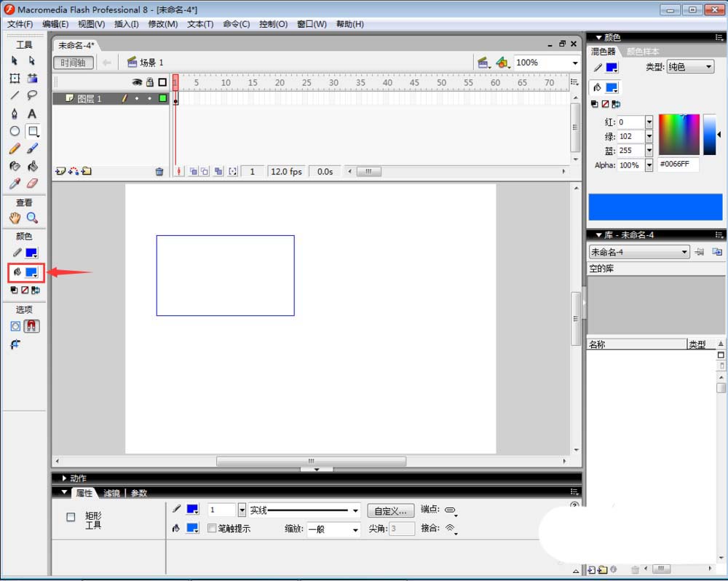The image size is (728, 581).
Task: Select the Paint Bucket tool
Action: coord(32,166)
